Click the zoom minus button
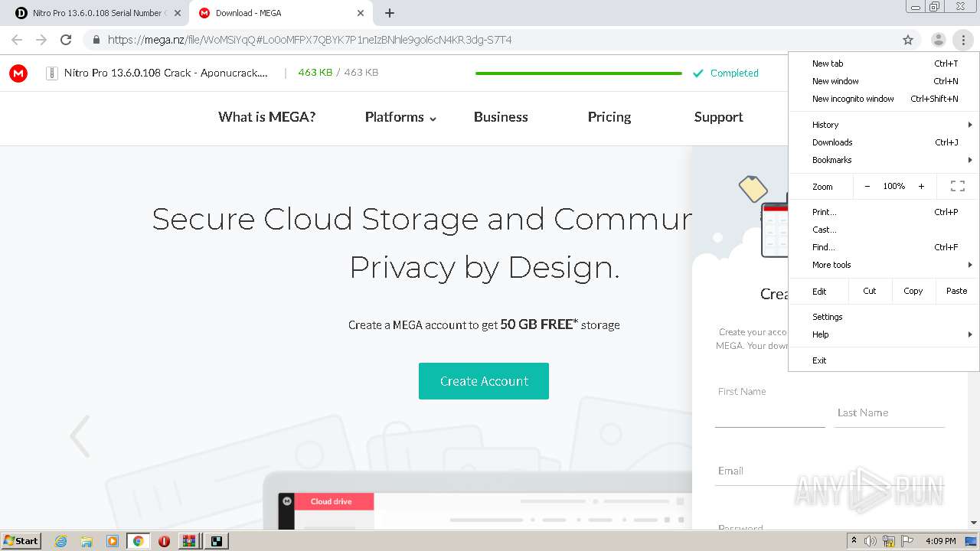Image resolution: width=980 pixels, height=551 pixels. (867, 186)
